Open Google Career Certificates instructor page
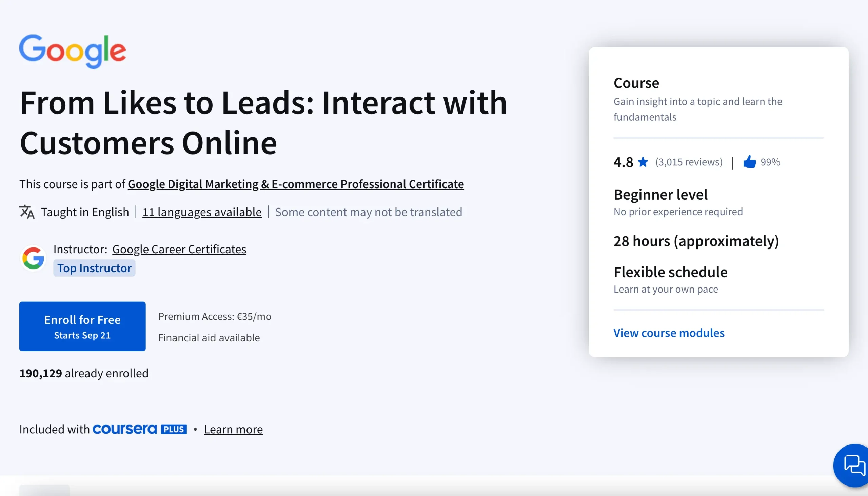The height and width of the screenshot is (496, 868). click(x=179, y=250)
